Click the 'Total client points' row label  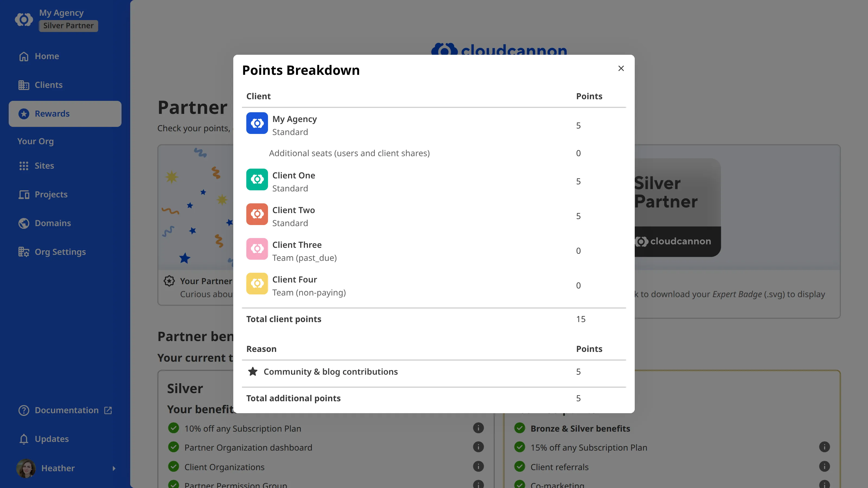pyautogui.click(x=284, y=319)
